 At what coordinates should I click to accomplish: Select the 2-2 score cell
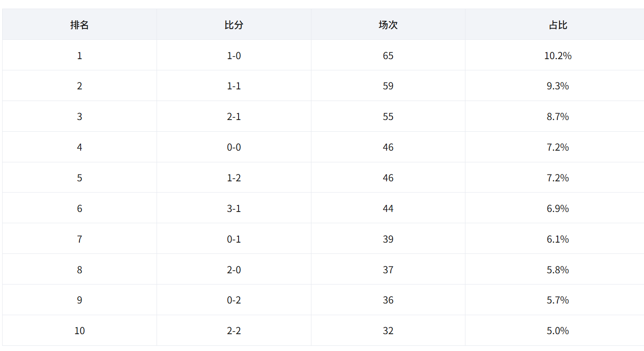(234, 331)
